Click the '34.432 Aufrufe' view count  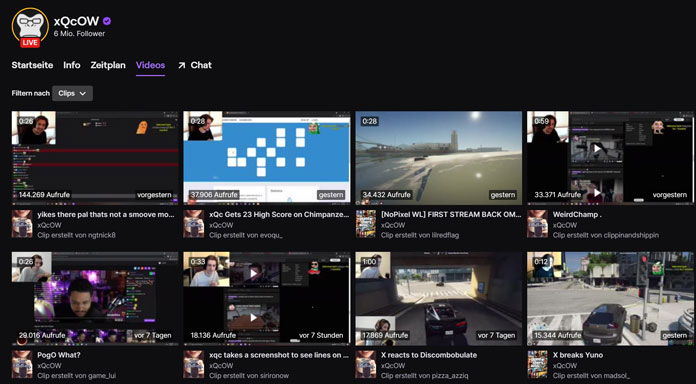pyautogui.click(x=386, y=195)
